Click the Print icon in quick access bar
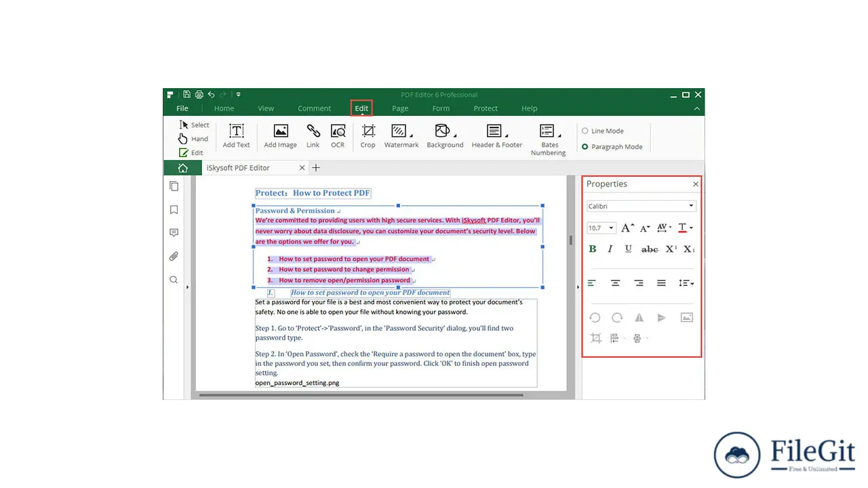 pyautogui.click(x=199, y=95)
